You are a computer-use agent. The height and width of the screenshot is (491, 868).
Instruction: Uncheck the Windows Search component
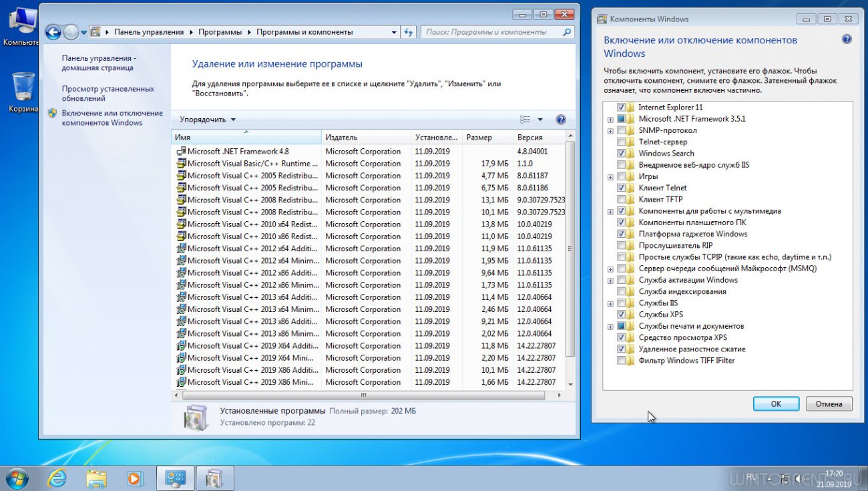click(622, 153)
